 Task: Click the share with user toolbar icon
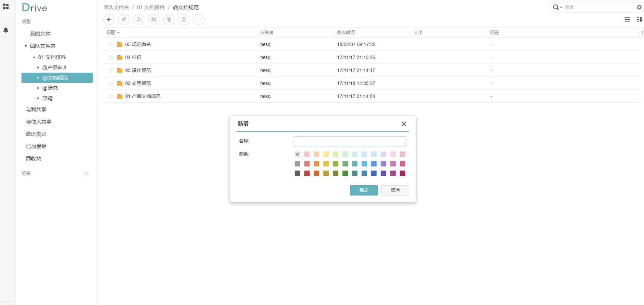pyautogui.click(x=139, y=19)
